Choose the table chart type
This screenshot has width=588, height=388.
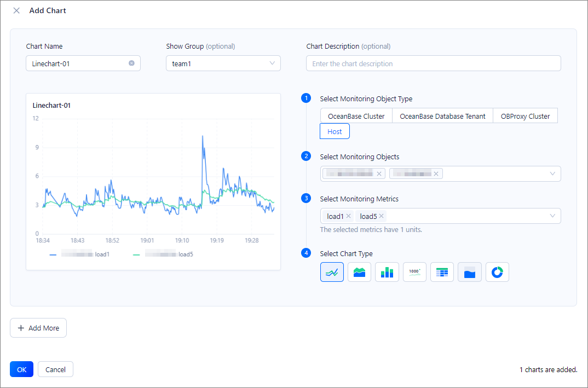tap(442, 272)
